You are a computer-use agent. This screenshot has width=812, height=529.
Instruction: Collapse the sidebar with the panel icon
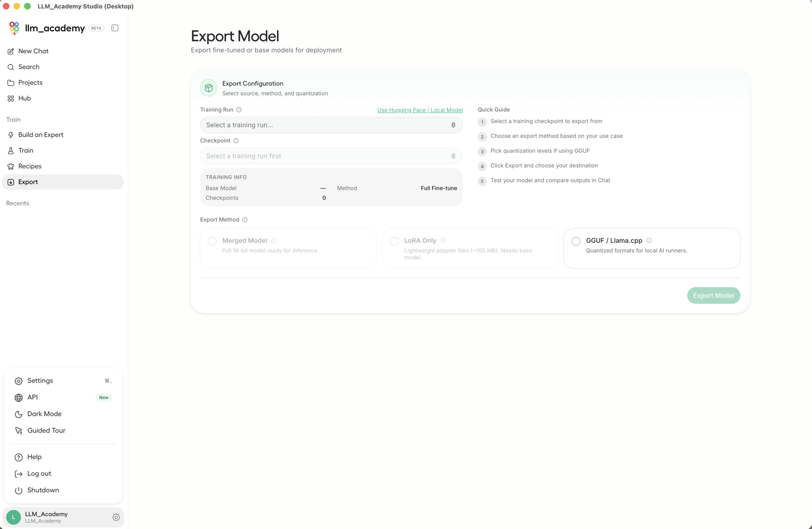pos(115,28)
